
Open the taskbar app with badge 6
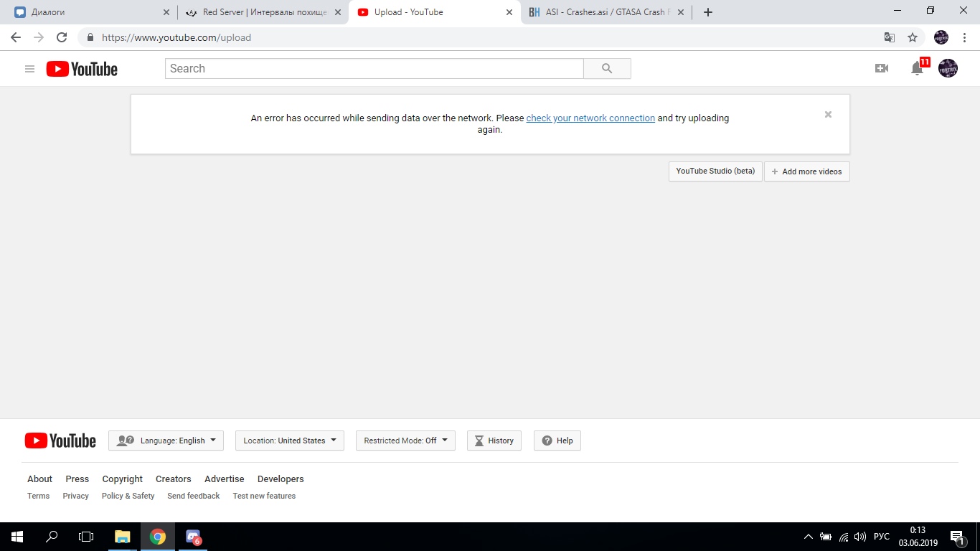click(x=193, y=537)
